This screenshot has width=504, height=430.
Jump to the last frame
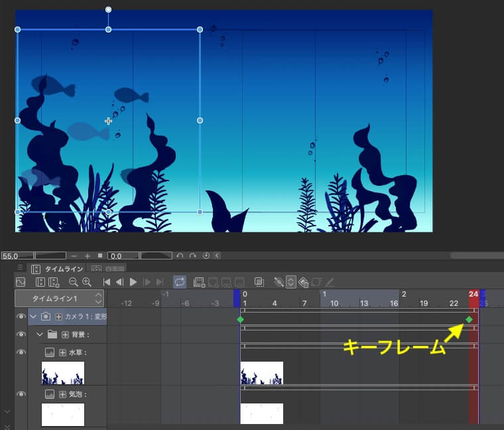tap(160, 282)
